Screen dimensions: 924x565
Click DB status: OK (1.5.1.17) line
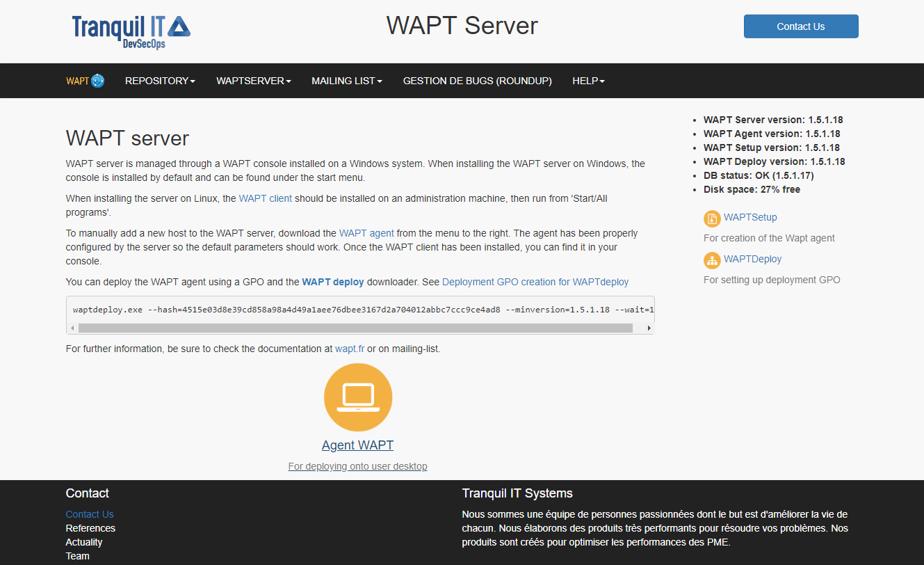[x=759, y=175]
